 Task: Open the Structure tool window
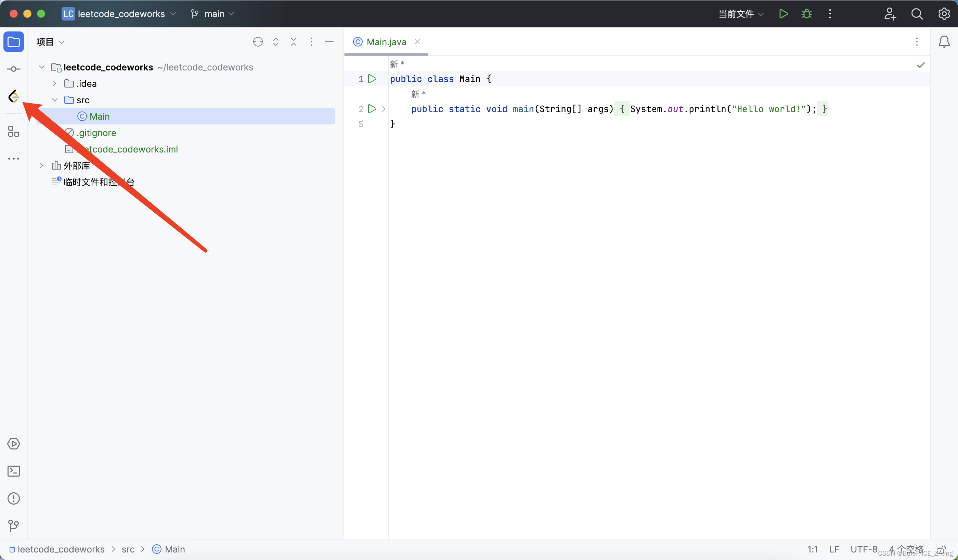pos(14,131)
